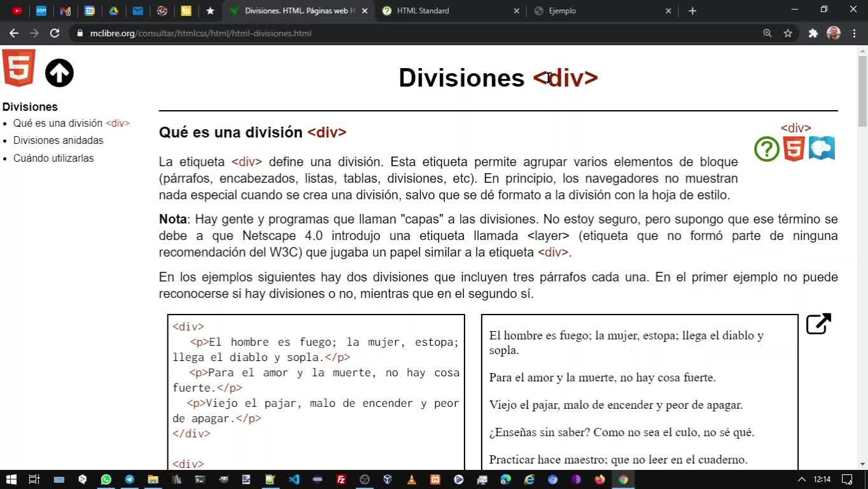Open the Chrome three-dot menu

click(x=853, y=33)
